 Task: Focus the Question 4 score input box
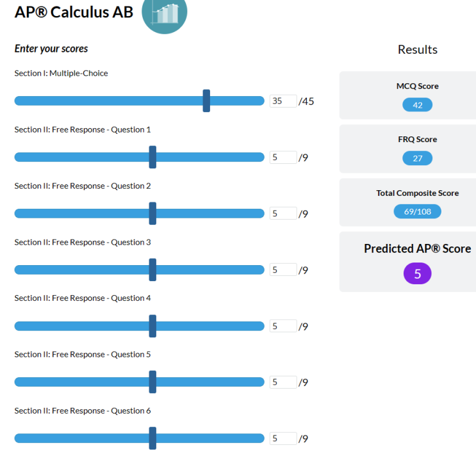[283, 327]
